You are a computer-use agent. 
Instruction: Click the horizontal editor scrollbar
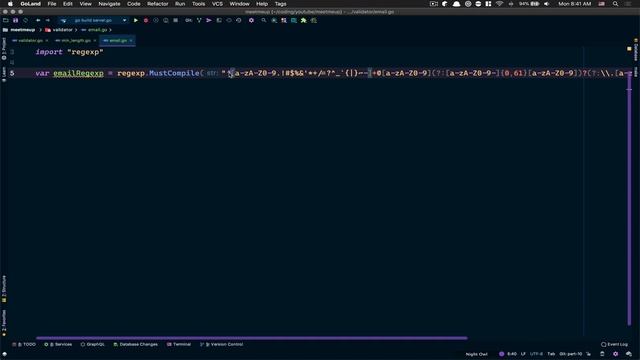pos(251,338)
